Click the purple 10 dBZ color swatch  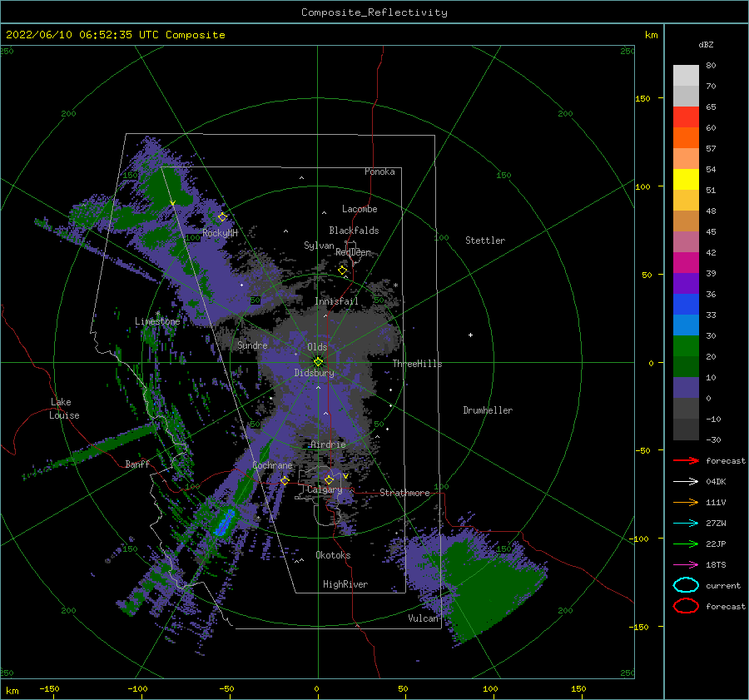point(686,387)
